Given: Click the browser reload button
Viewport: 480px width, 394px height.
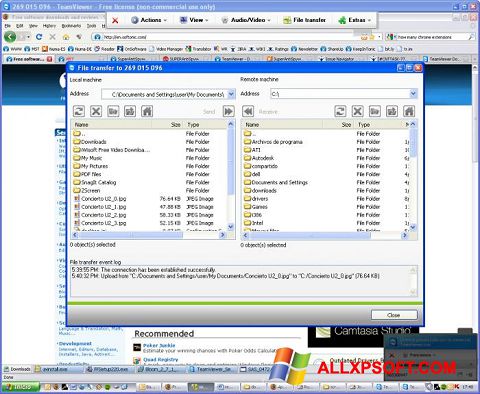Looking at the screenshot, I should pos(39,37).
